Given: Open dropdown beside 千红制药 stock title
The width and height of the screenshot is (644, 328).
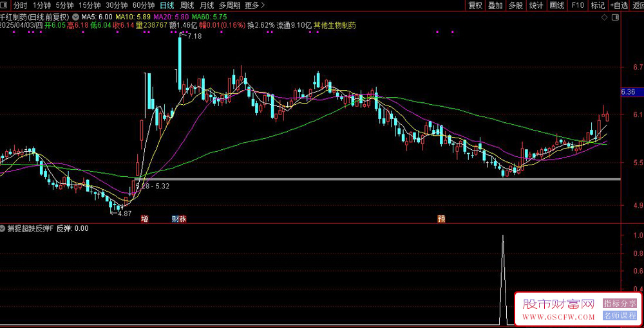Looking at the screenshot, I should (x=75, y=17).
